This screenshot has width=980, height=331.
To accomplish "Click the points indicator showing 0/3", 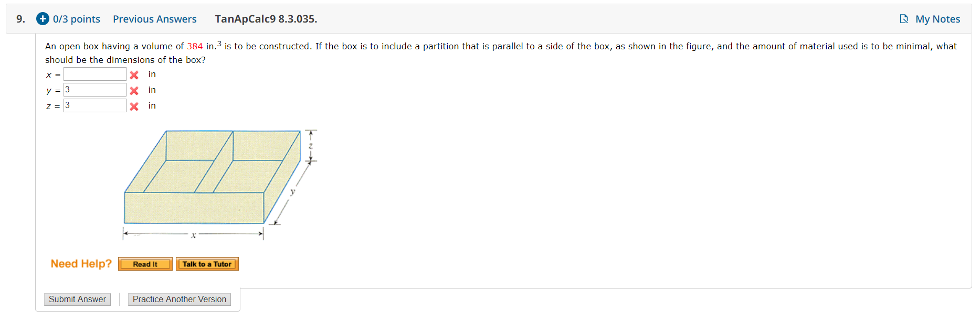I will tap(76, 19).
